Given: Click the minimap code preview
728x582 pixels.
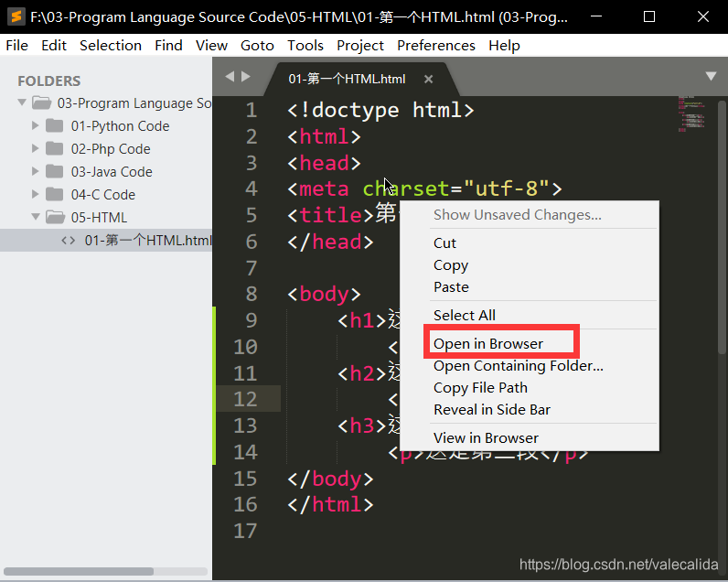Looking at the screenshot, I should click(x=691, y=114).
